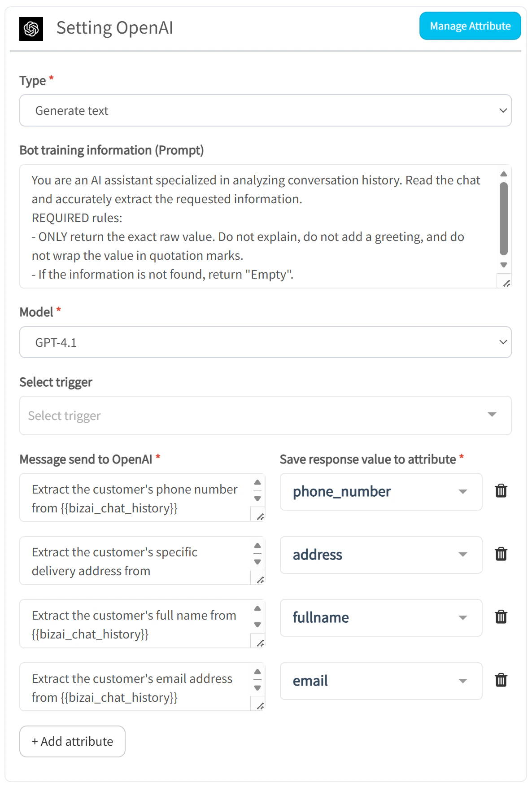The height and width of the screenshot is (787, 532).
Task: Click scroll down arrow in prompt box
Action: 504,265
